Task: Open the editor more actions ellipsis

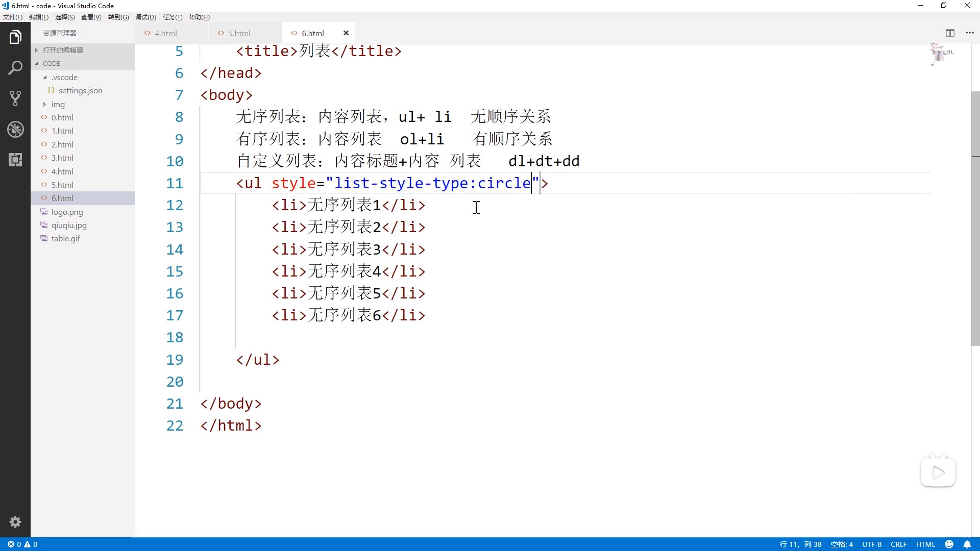Action: coord(970,33)
